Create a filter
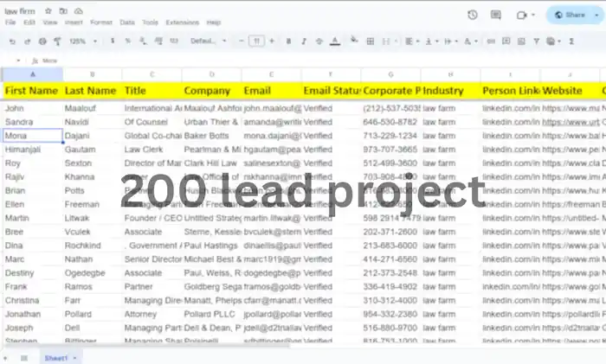Viewport: 606px width, 364px height. (x=537, y=42)
